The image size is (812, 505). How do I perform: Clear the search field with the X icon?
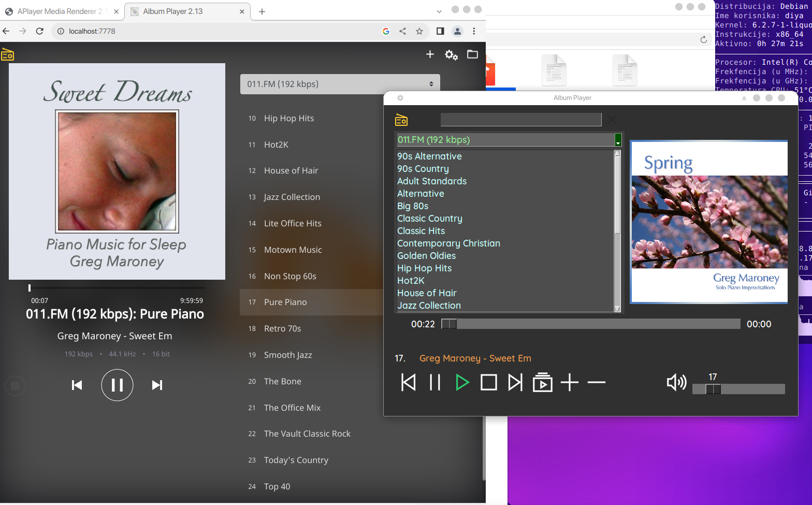tap(612, 120)
